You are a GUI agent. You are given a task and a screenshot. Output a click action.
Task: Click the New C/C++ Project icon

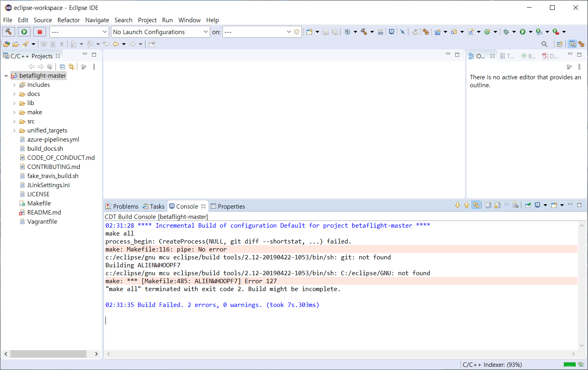(438, 32)
